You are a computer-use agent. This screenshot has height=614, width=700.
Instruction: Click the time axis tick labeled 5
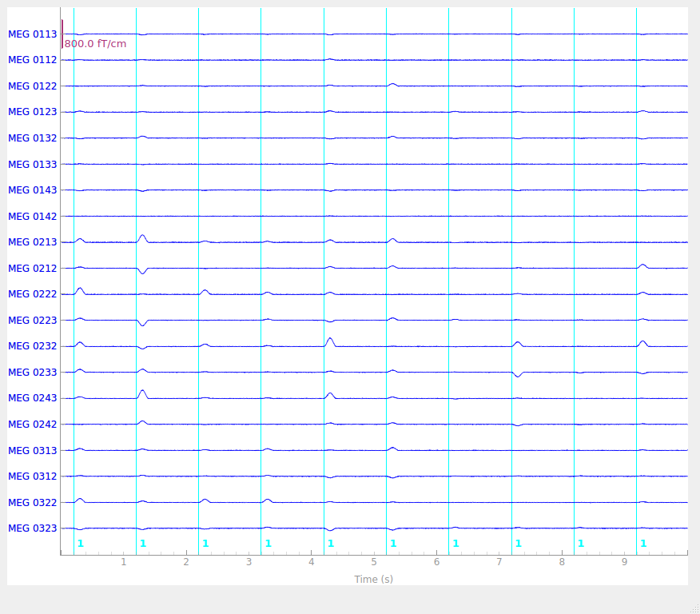click(x=374, y=562)
